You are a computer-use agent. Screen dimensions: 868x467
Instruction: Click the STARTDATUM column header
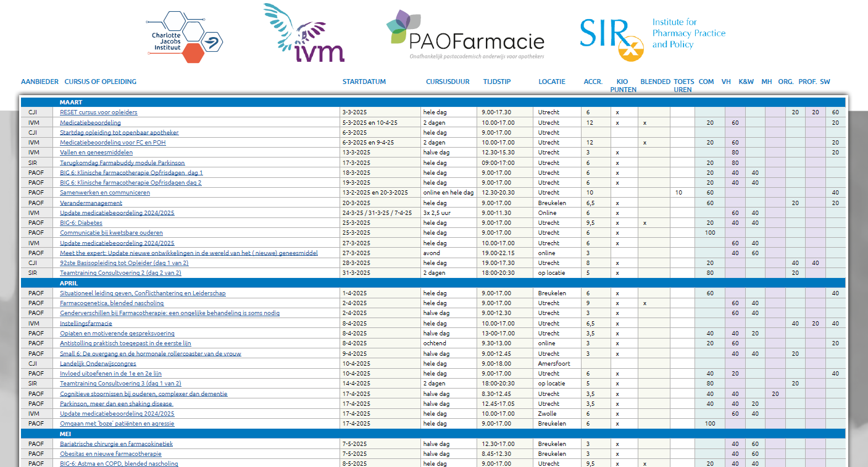364,82
